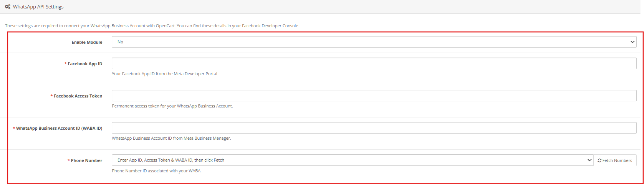Open the Phone Number dropdown
This screenshot has width=644, height=185.
pyautogui.click(x=353, y=160)
